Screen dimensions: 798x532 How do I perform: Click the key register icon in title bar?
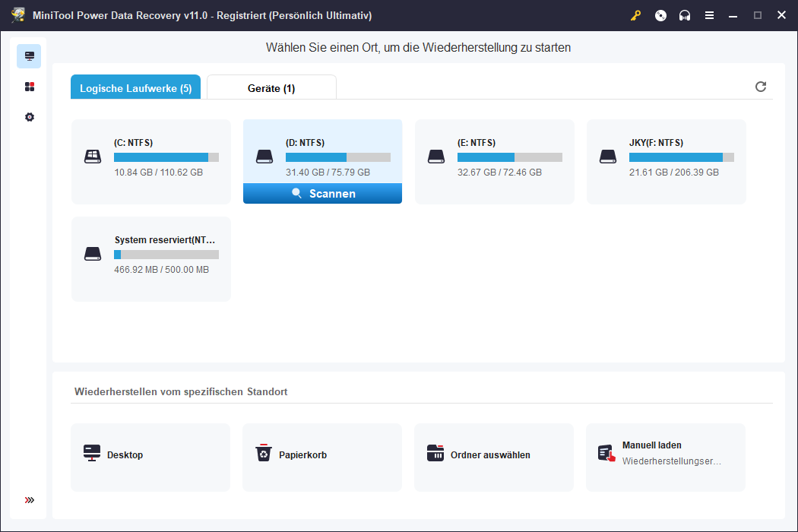pos(635,15)
